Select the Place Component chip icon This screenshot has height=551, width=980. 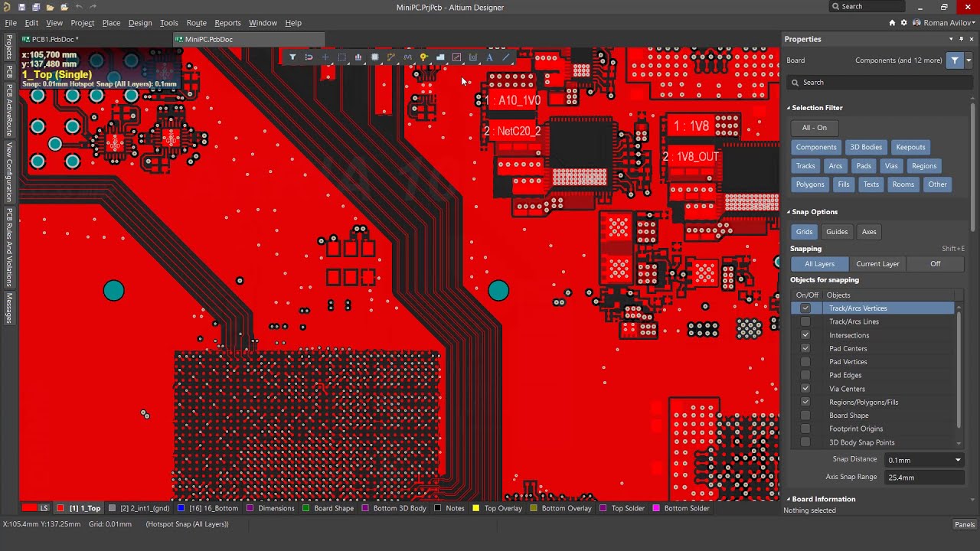click(x=374, y=57)
